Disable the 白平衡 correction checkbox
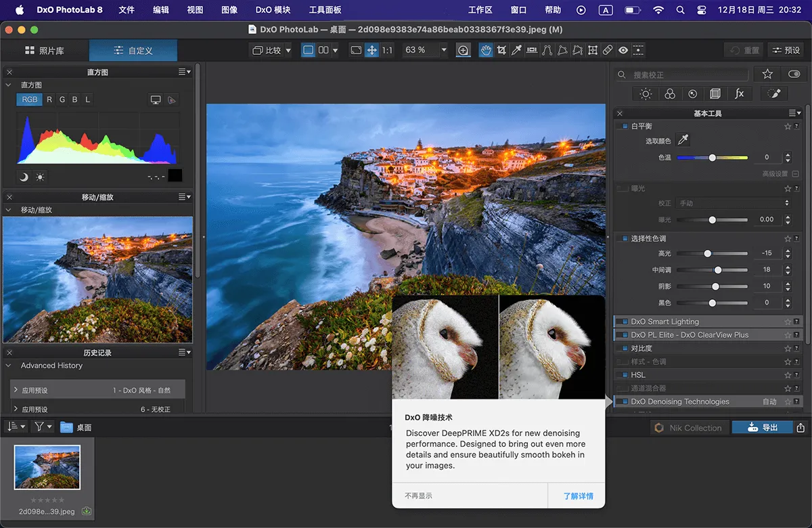Image resolution: width=812 pixels, height=528 pixels. 625,127
